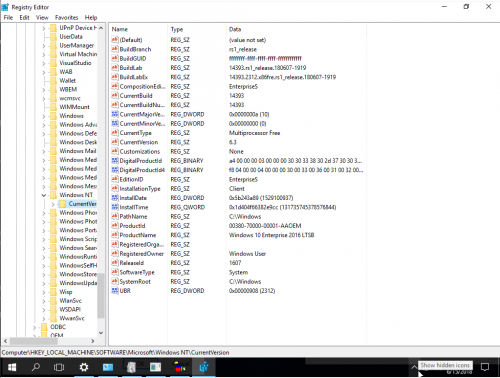Click the ODBC folder icon

44,327
